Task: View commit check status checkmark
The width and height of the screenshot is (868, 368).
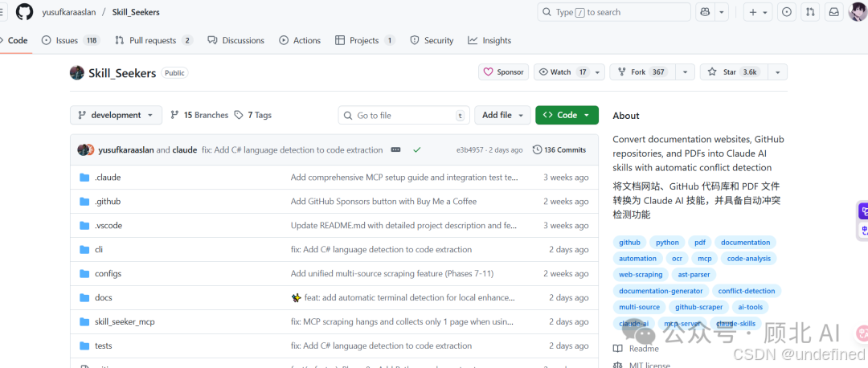Action: point(417,150)
